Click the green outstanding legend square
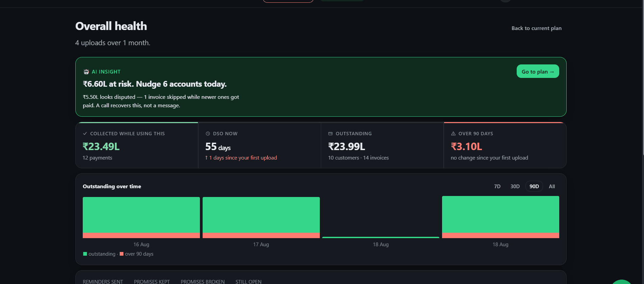This screenshot has width=644, height=284. [x=85, y=254]
